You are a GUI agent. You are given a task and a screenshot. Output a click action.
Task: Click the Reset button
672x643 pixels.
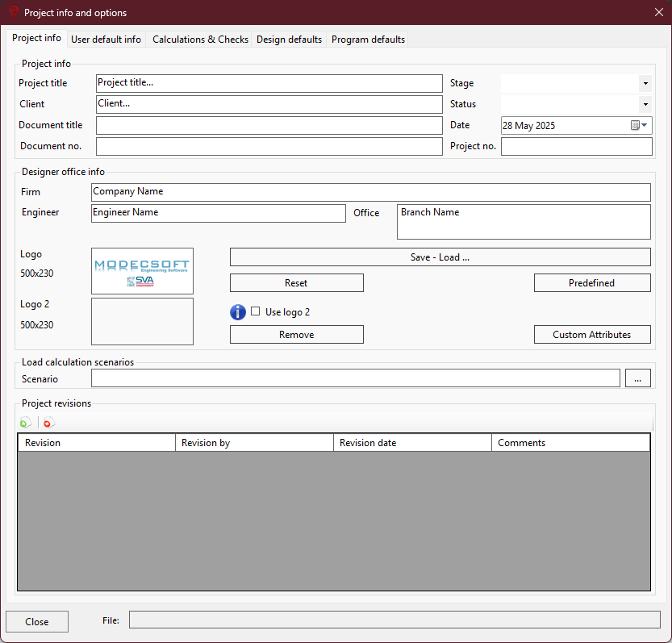coord(297,283)
